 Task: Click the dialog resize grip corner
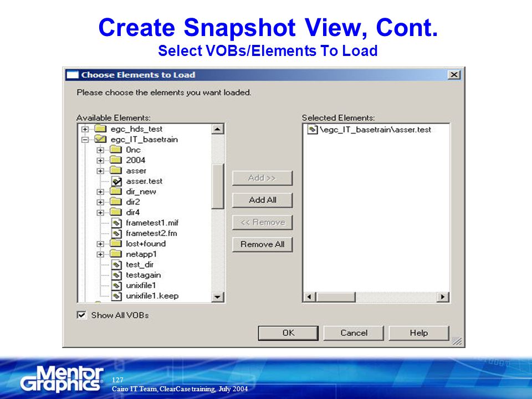click(x=457, y=341)
